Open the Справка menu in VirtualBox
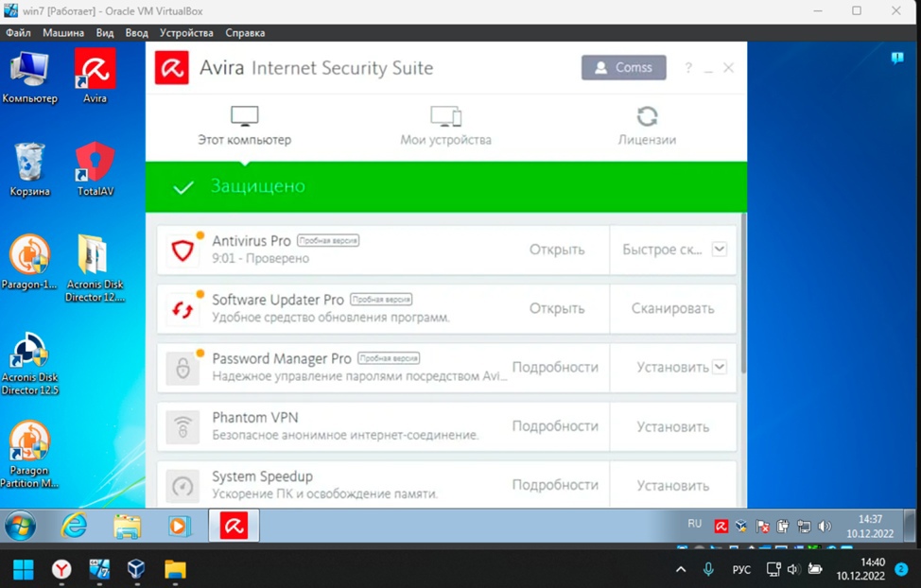Viewport: 921px width, 588px height. point(245,33)
